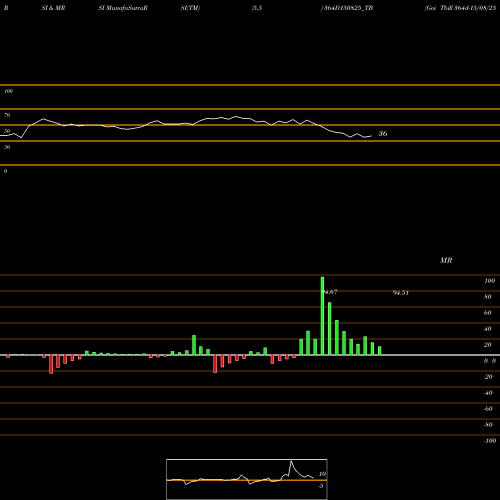The height and width of the screenshot is (500, 500).
Task: Click the MR axis '-60' label
Action: pos(488,409)
